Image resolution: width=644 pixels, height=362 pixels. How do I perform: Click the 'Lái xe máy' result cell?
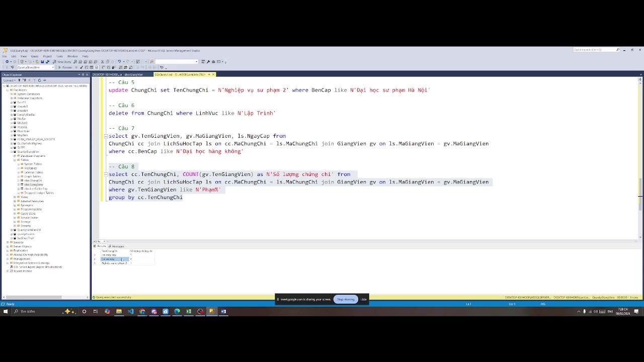pos(115,259)
